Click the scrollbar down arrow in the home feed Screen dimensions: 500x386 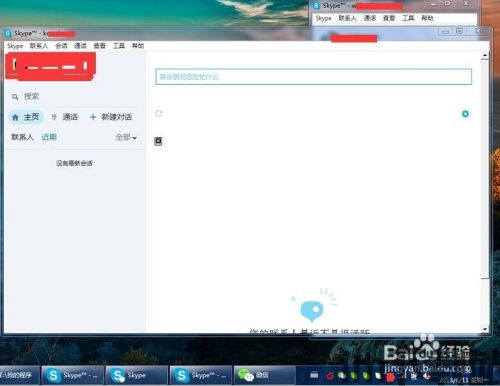(x=485, y=329)
